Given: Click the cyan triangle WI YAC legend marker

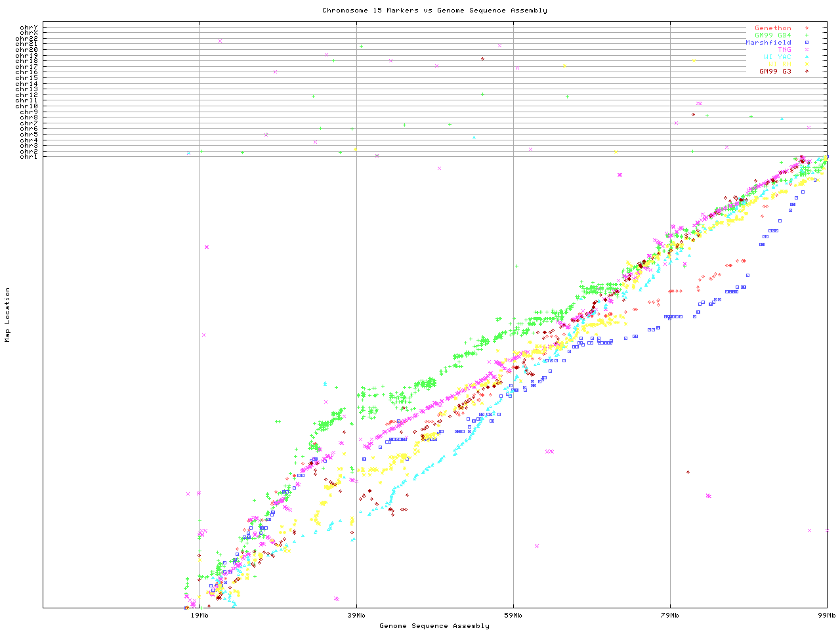Looking at the screenshot, I should pos(807,57).
